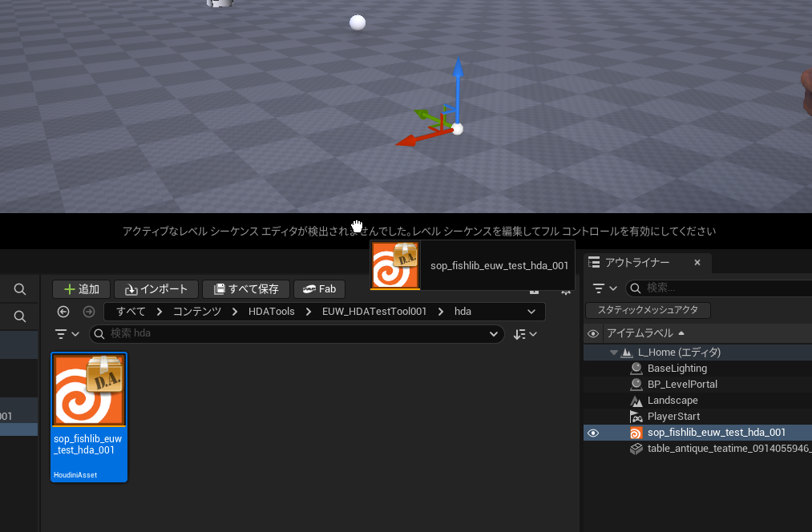This screenshot has width=812, height=532.
Task: Click the lower left sidebar search icon
Action: pos(20,316)
